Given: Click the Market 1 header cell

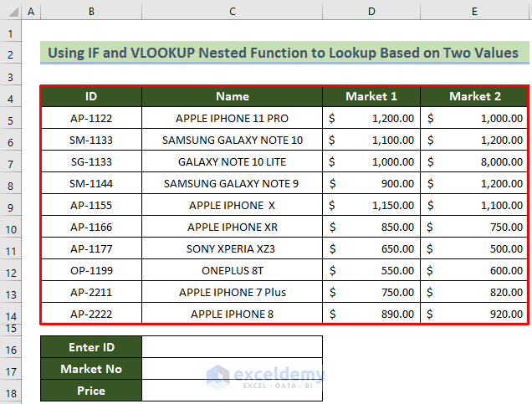Looking at the screenshot, I should (371, 96).
